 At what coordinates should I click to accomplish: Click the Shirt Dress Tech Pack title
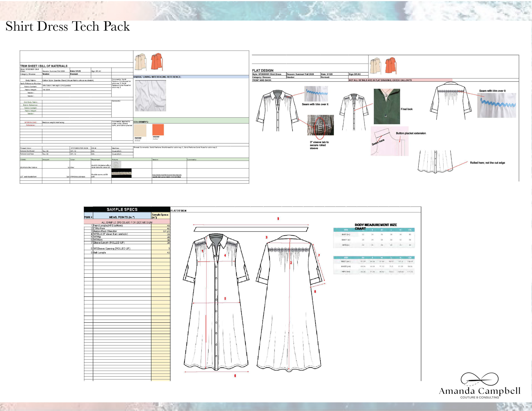tap(68, 27)
